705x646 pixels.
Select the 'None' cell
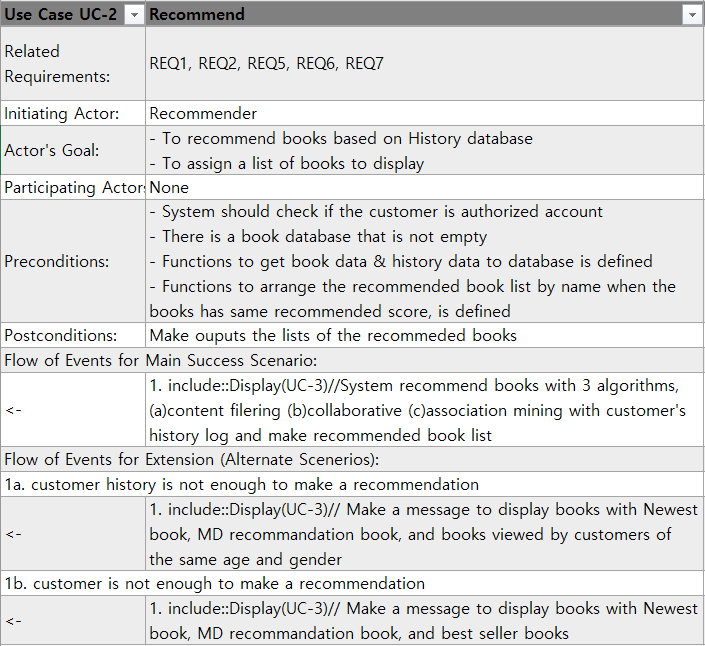point(425,187)
